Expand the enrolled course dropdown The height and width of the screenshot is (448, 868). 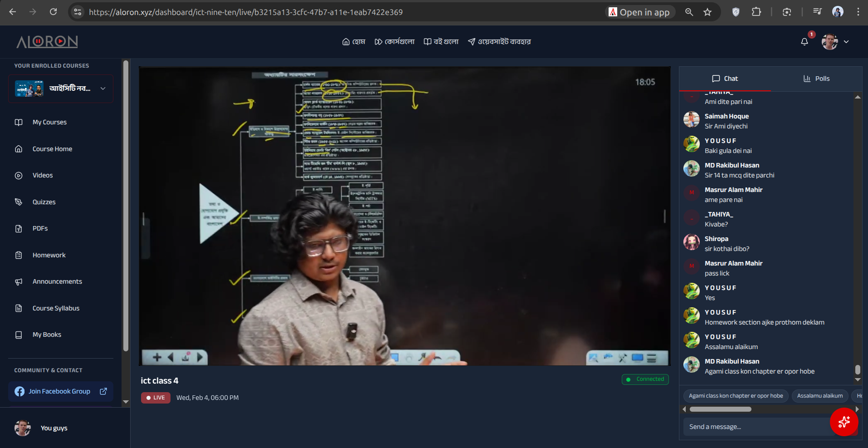[x=61, y=89]
